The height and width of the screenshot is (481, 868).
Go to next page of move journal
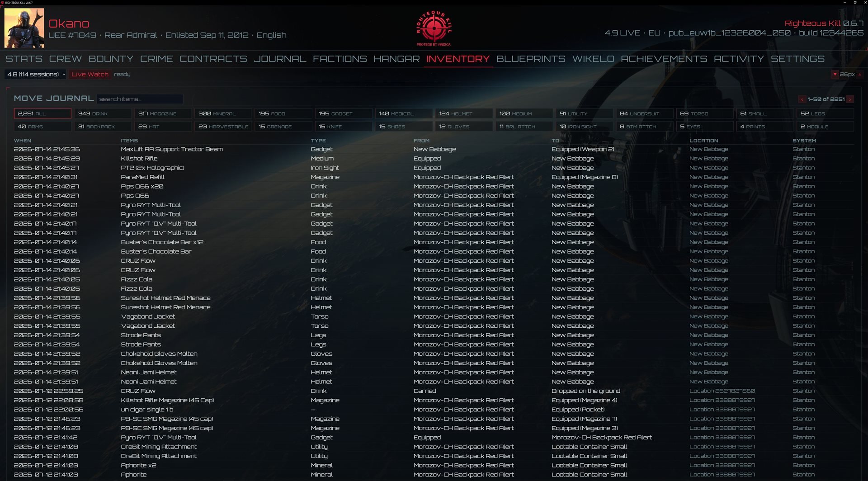850,99
